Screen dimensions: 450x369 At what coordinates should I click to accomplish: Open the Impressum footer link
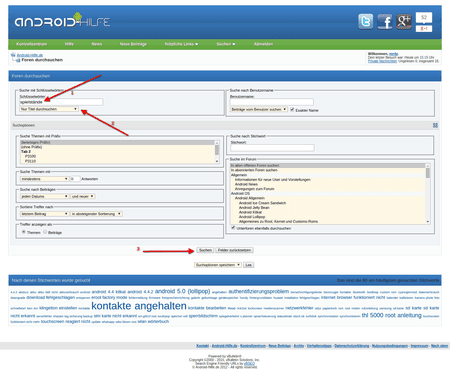(x=419, y=346)
